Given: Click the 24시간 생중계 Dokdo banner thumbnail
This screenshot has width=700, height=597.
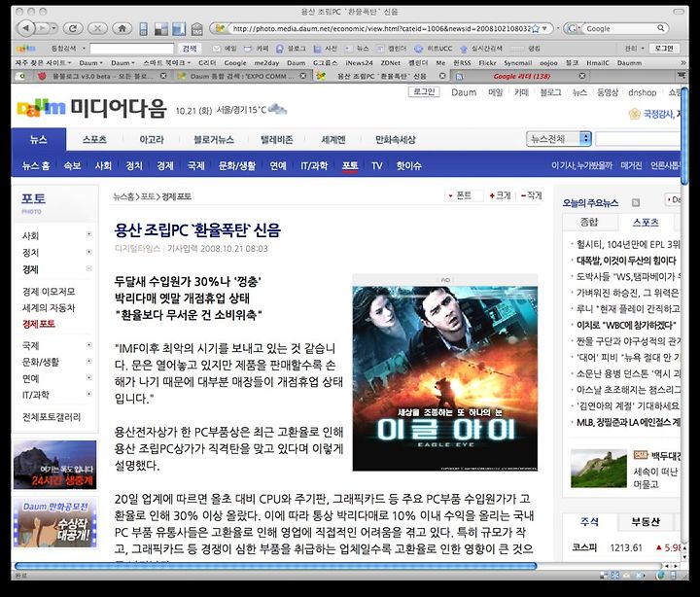Looking at the screenshot, I should pos(54,465).
